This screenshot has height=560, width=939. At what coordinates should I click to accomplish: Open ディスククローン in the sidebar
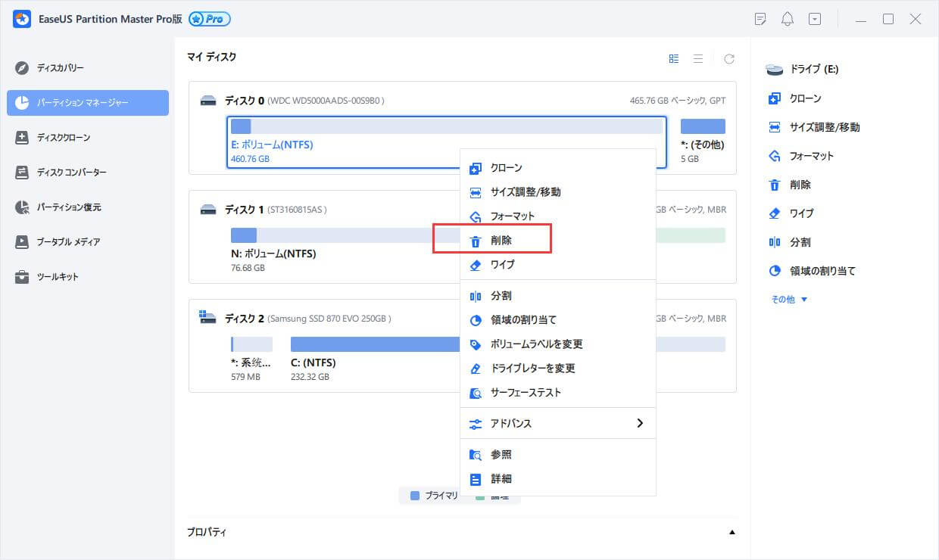click(x=64, y=138)
